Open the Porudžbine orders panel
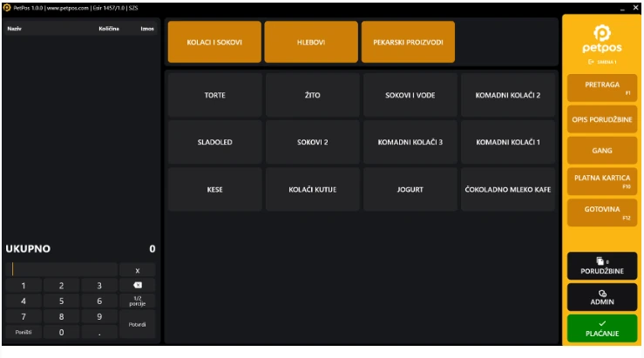This screenshot has height=358, width=644. click(x=602, y=266)
